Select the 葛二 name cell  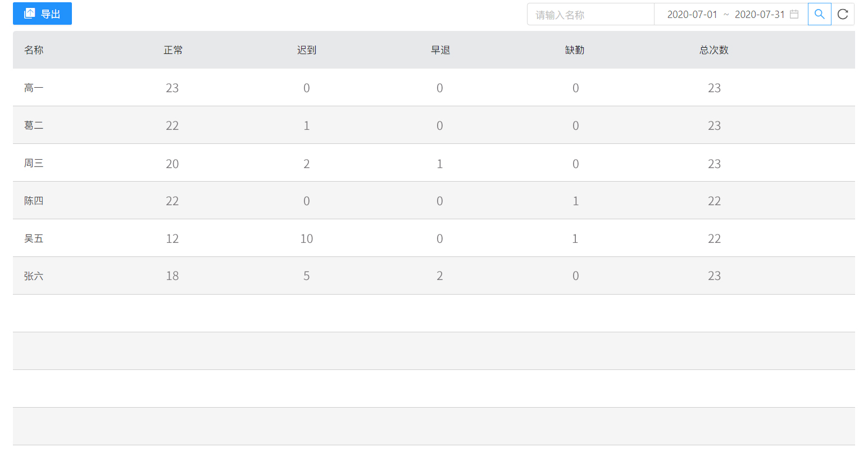34,125
